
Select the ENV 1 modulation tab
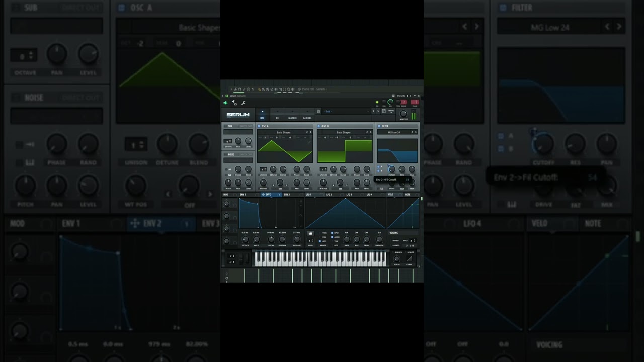249,195
